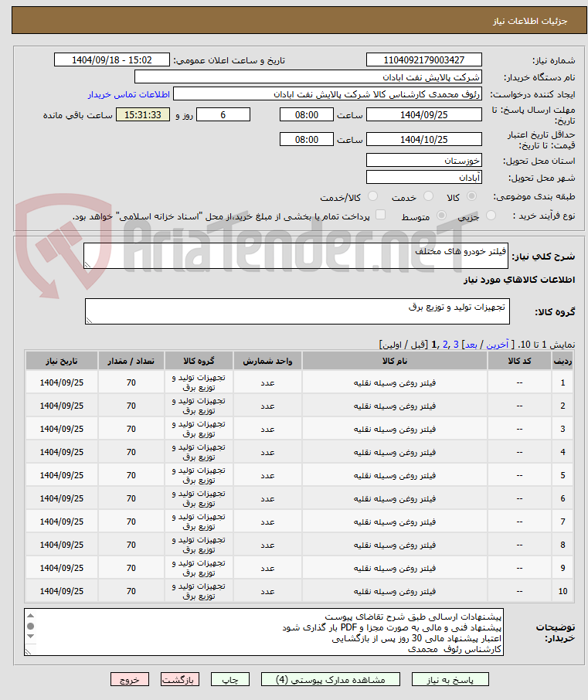
Task: Select the خدمت radio button
Action: pos(428,196)
